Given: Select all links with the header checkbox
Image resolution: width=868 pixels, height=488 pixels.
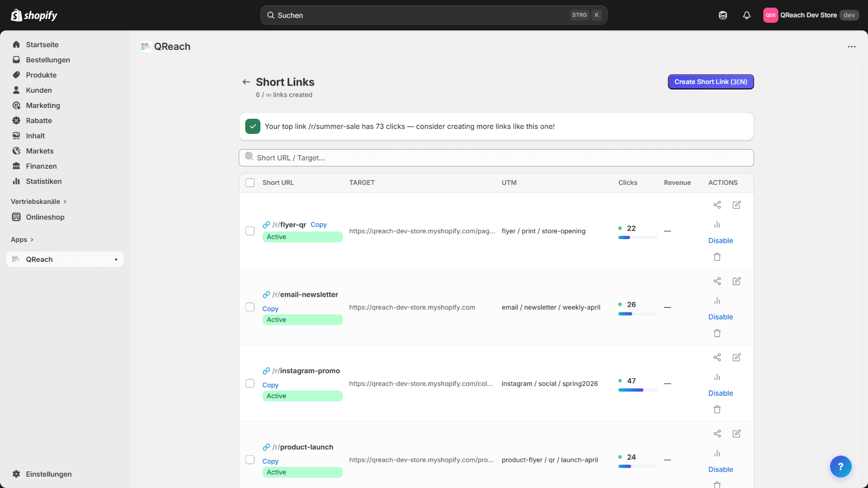Looking at the screenshot, I should [x=250, y=183].
